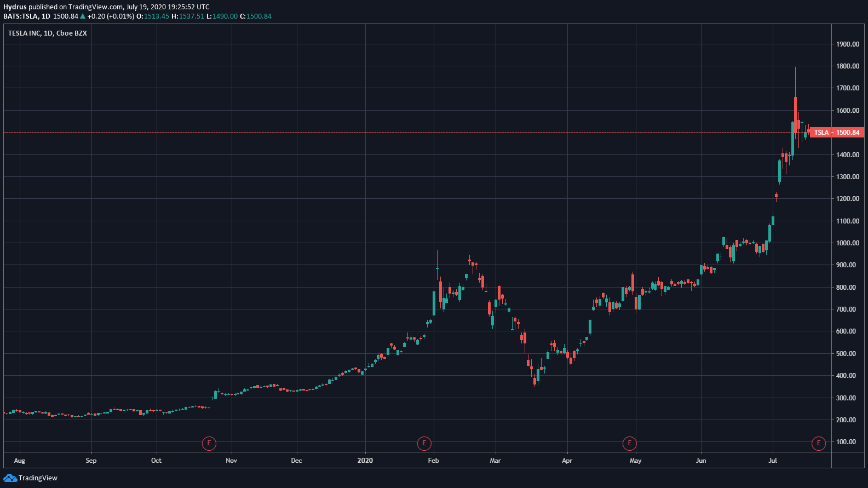Click the green up-triangle change indicator

click(83, 16)
